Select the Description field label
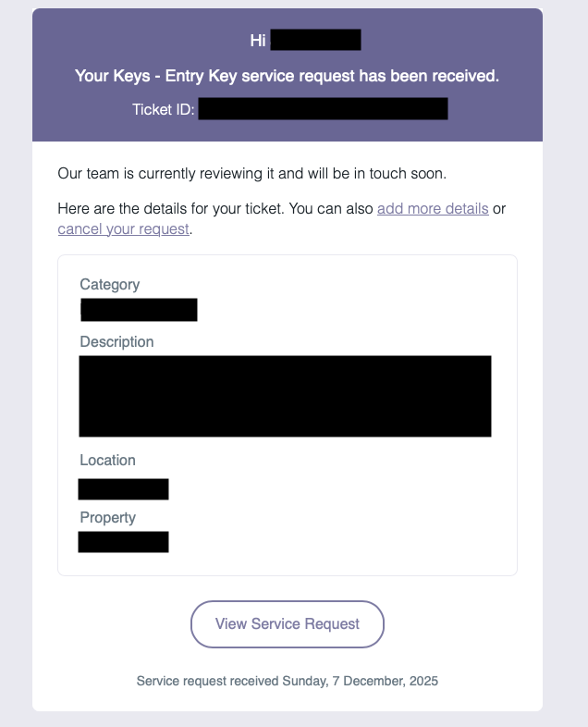 tap(116, 341)
